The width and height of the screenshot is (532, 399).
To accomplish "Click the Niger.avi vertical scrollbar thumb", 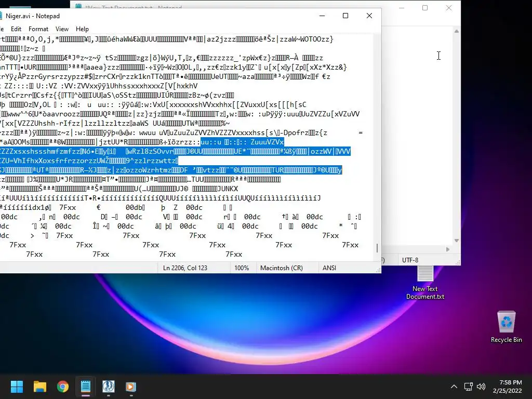I will (377, 248).
